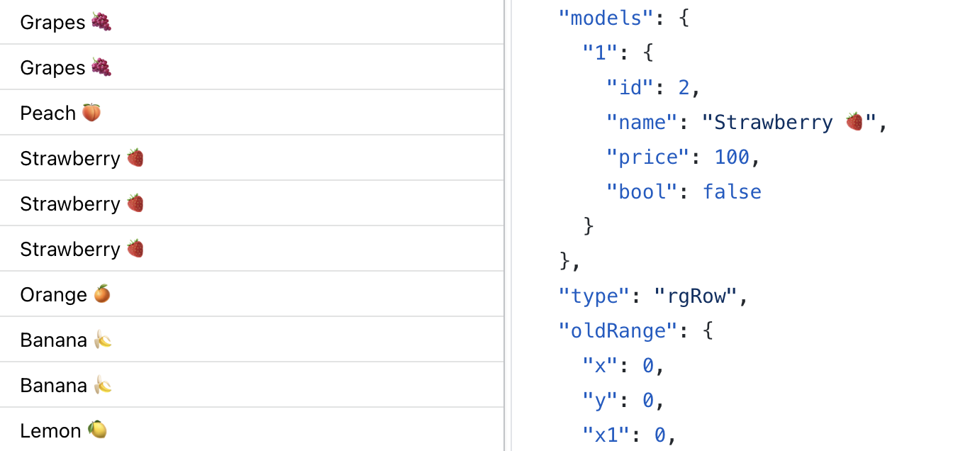Click the lemon emoji in the Lemon row
The image size is (980, 451).
point(97,430)
